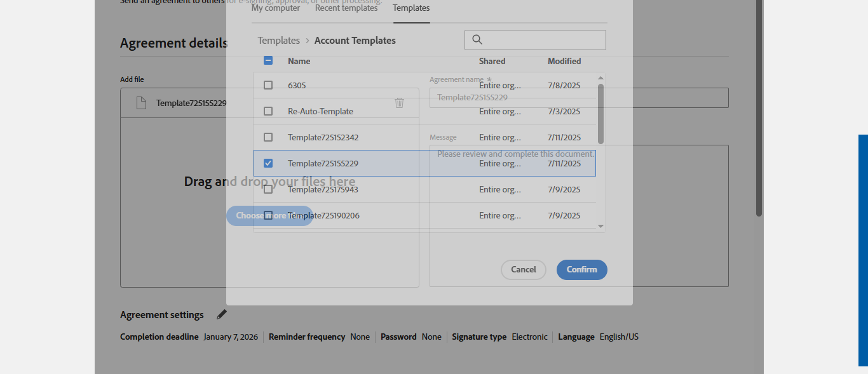The image size is (868, 374).
Task: Delete the attached file with the trash icon
Action: [399, 103]
